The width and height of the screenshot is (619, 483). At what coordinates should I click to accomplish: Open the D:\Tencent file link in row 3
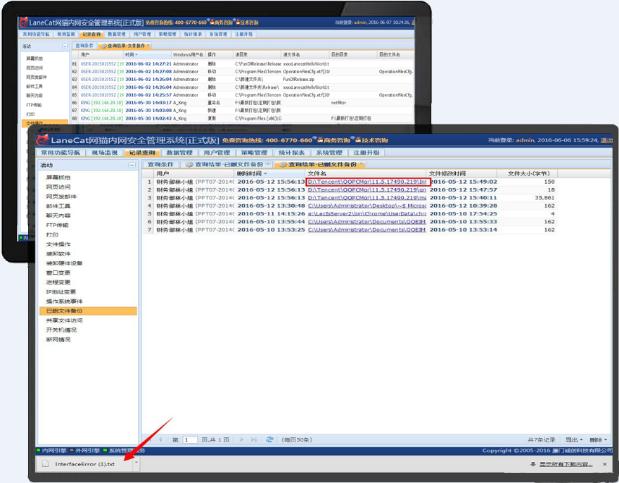(x=367, y=197)
